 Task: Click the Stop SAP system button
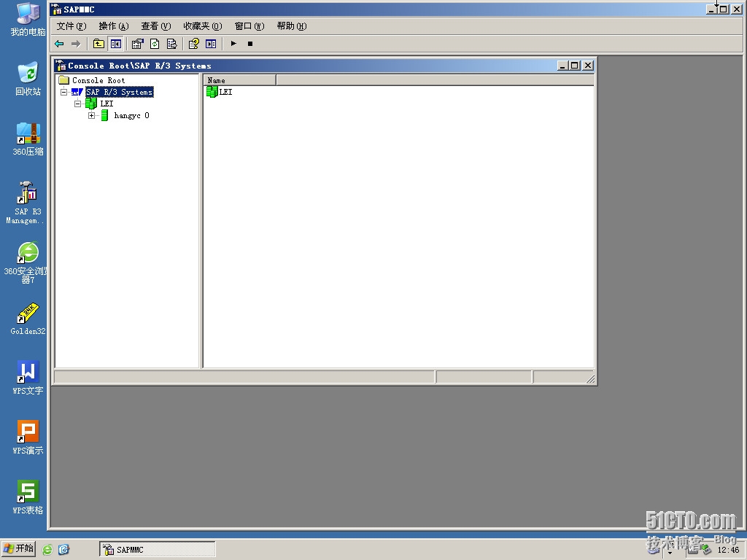[250, 44]
